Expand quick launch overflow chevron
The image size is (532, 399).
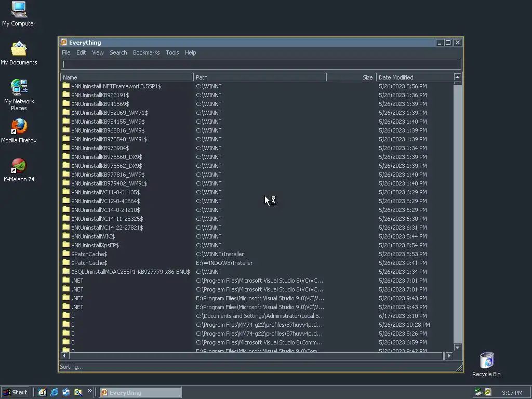point(89,391)
